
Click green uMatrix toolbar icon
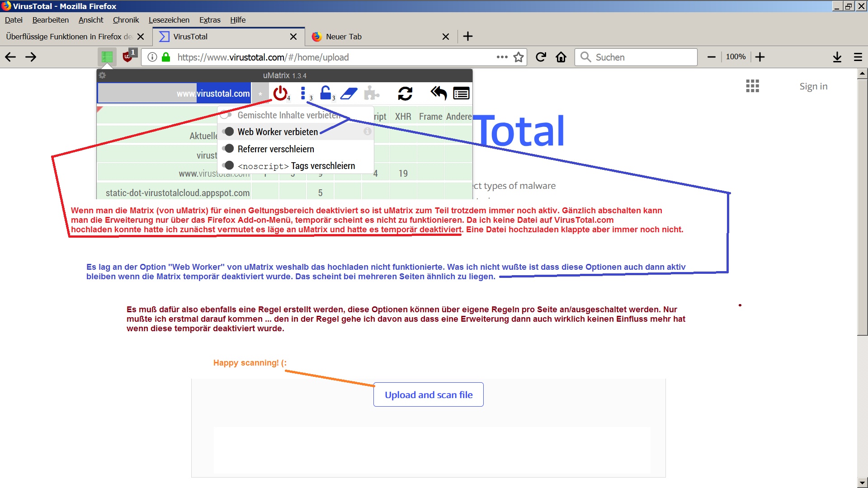point(107,57)
